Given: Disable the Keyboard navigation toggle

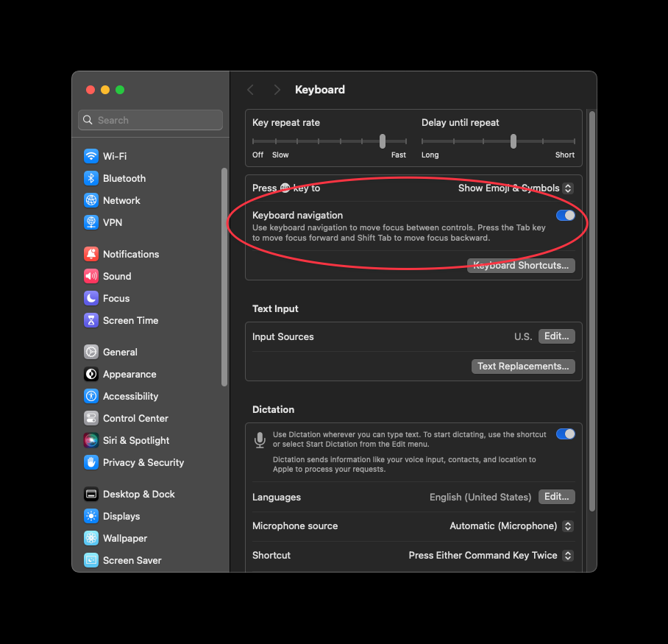Looking at the screenshot, I should [565, 215].
